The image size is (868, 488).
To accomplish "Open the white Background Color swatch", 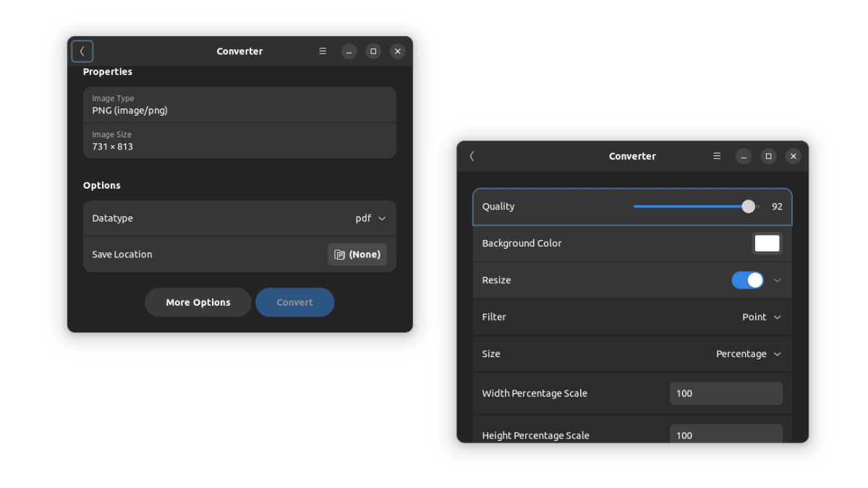I will (767, 244).
